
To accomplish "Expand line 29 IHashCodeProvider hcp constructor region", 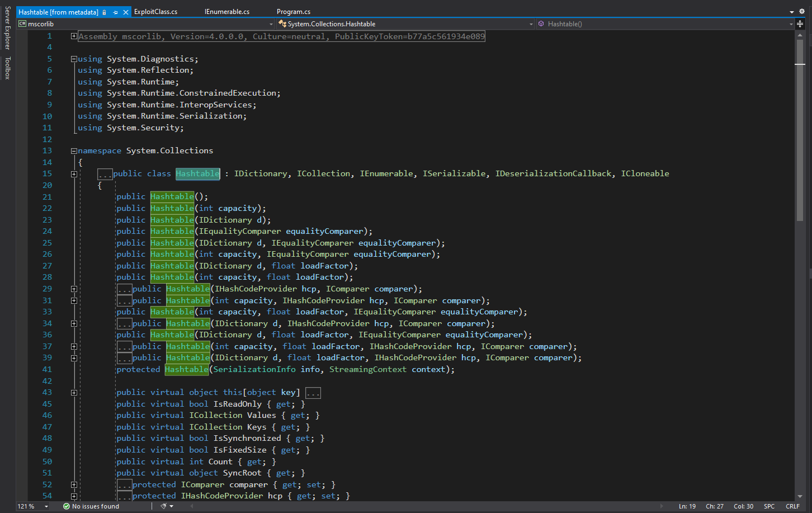I will point(74,289).
